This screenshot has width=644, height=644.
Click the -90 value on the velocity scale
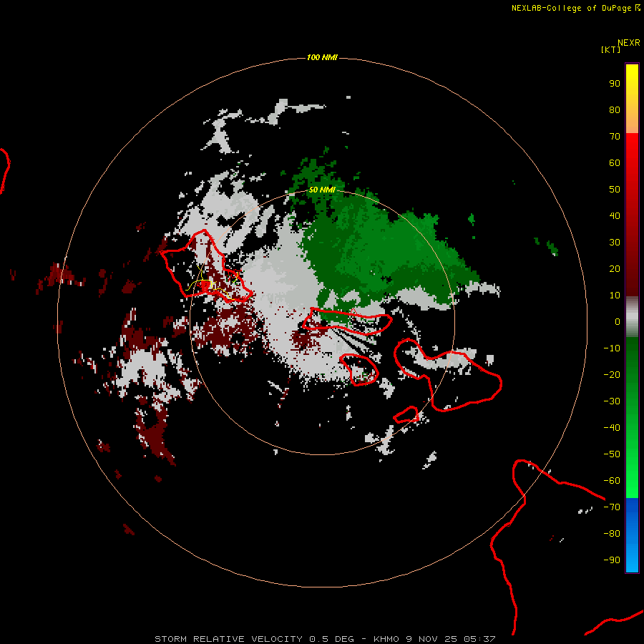point(612,560)
